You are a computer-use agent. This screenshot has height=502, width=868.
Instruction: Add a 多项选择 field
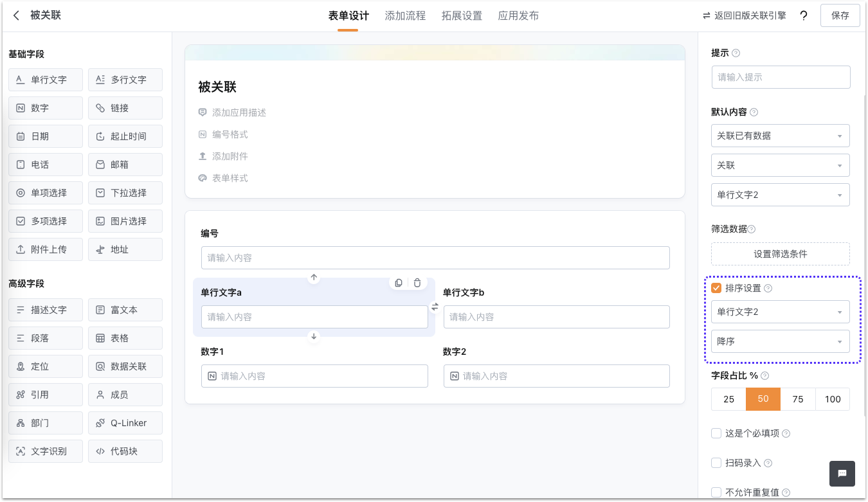tap(46, 221)
